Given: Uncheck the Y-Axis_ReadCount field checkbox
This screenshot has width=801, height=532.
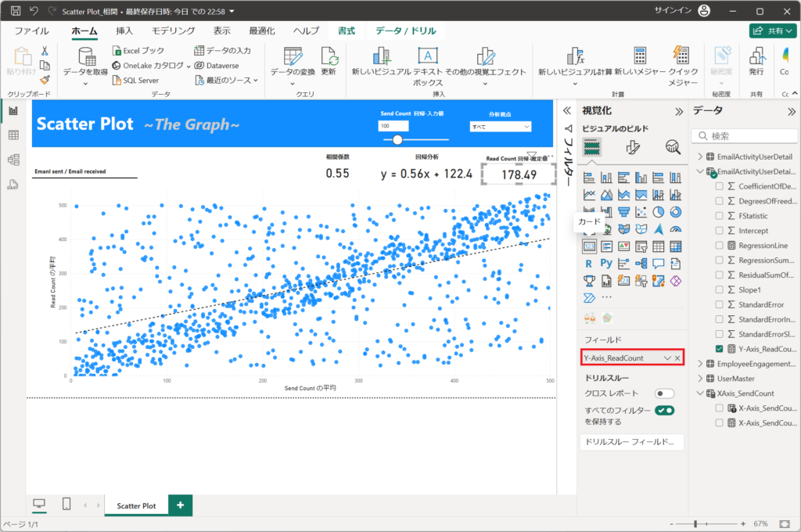Looking at the screenshot, I should [720, 349].
